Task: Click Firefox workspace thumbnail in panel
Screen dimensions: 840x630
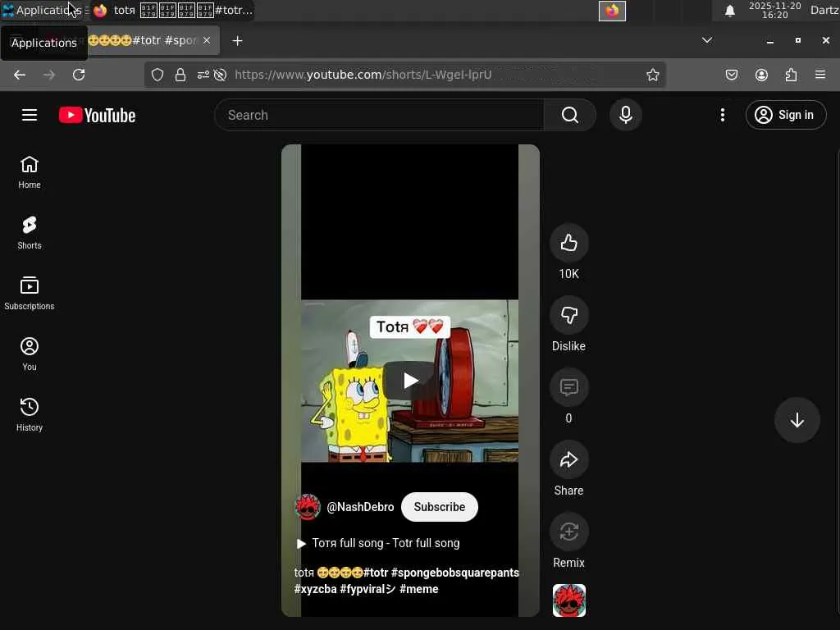Action: click(x=612, y=11)
